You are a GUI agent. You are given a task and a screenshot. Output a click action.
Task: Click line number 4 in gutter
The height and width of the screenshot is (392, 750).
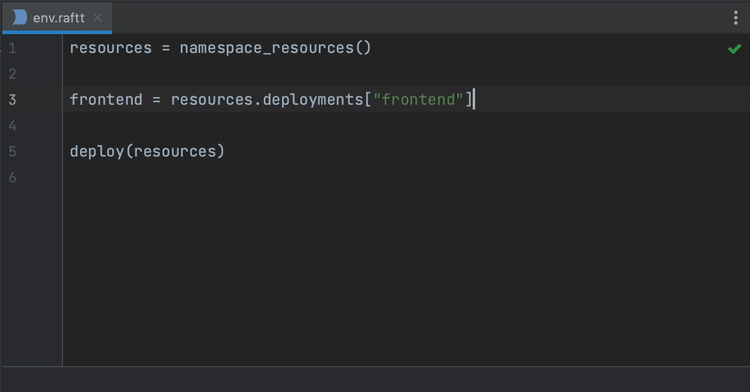12,126
